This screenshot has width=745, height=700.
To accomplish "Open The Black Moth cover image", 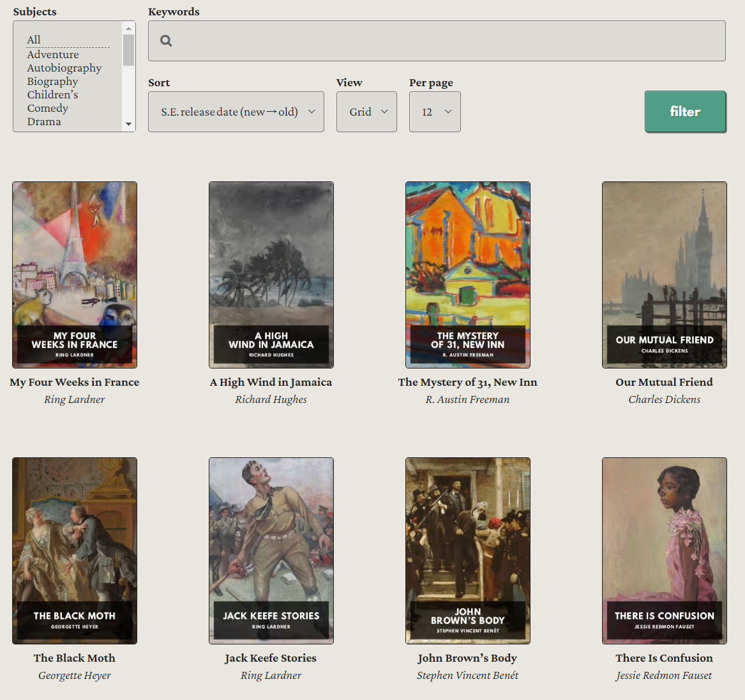I will click(74, 550).
